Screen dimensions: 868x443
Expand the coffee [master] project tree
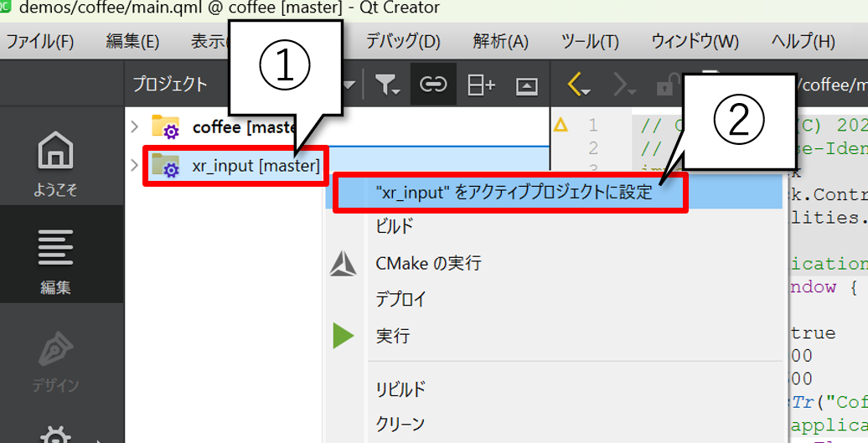tap(135, 126)
